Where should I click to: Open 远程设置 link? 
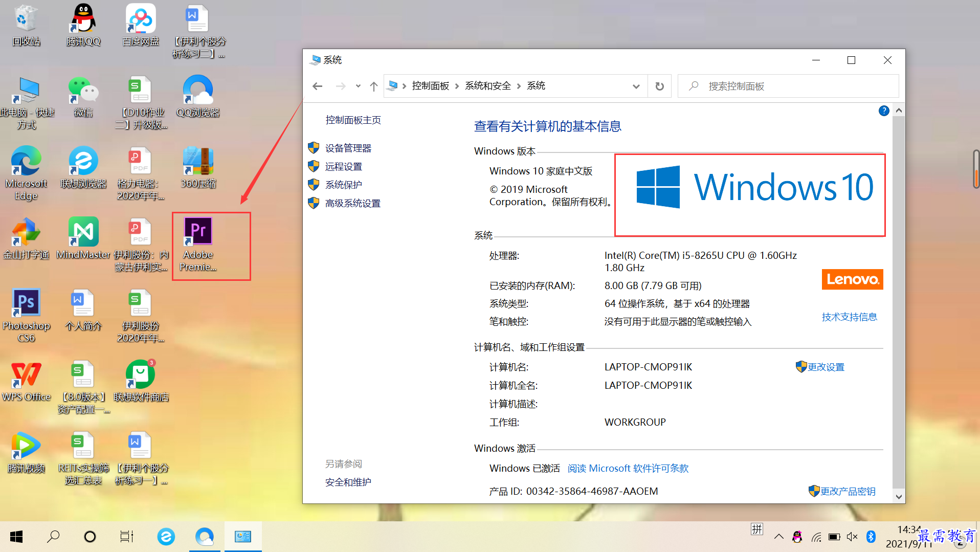click(x=344, y=167)
